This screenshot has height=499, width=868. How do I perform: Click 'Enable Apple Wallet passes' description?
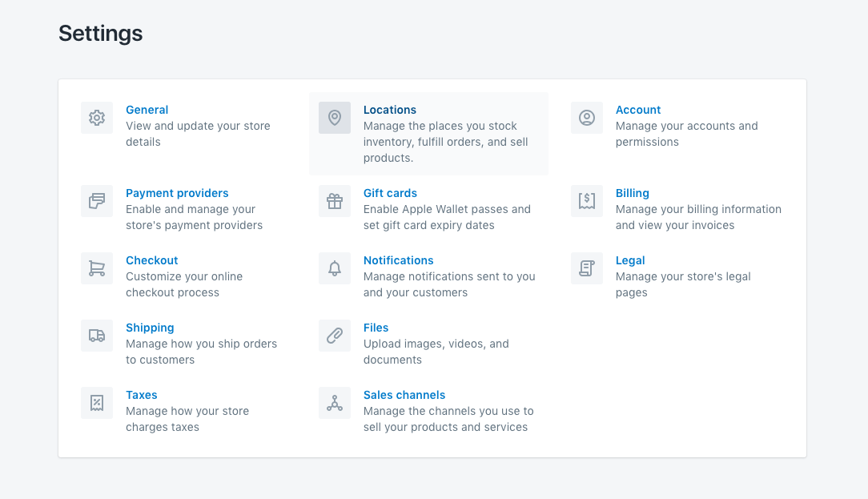coord(447,217)
